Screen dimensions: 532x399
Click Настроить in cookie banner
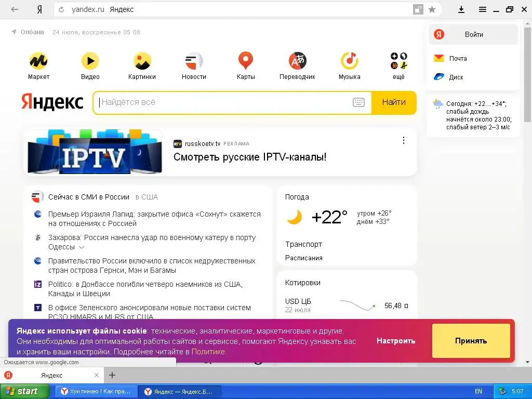(x=395, y=341)
